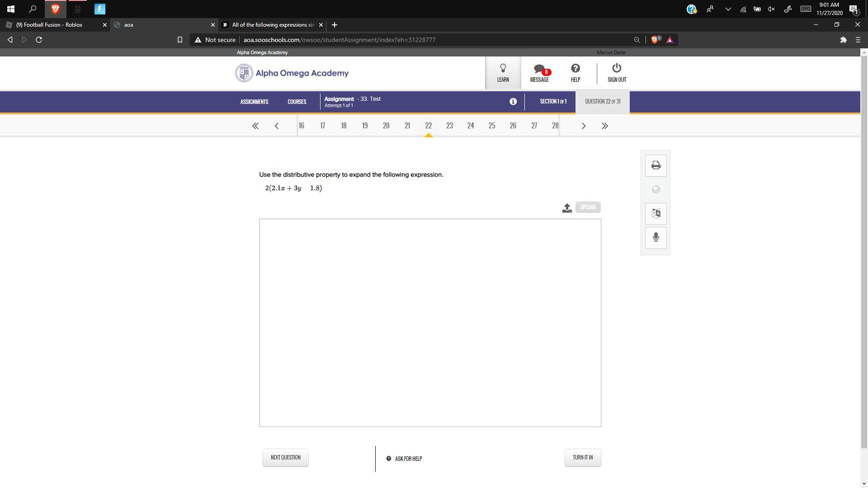This screenshot has width=868, height=488.
Task: Click the assignment info icon
Action: (x=513, y=102)
